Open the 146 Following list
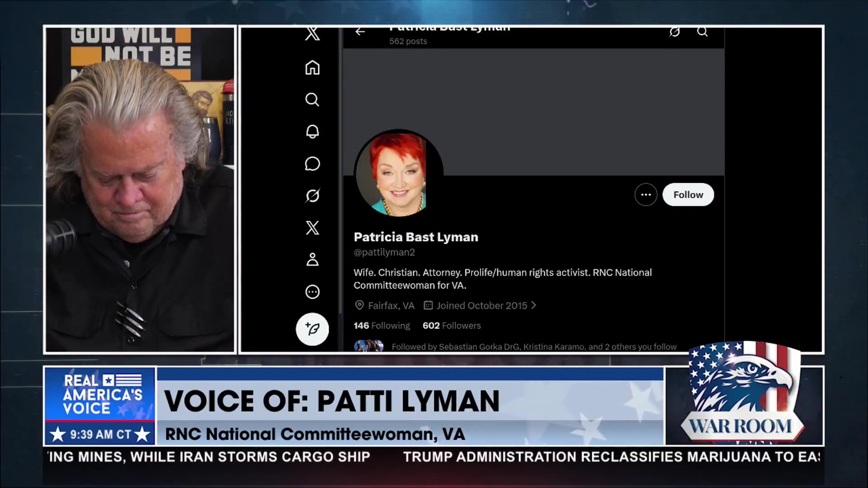The image size is (868, 488). coord(382,326)
